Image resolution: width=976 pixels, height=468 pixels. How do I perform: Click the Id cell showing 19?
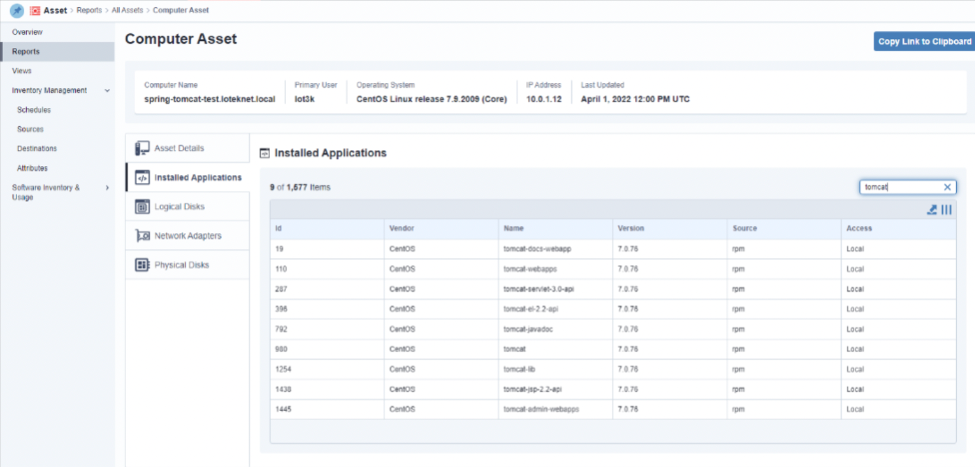click(x=327, y=249)
